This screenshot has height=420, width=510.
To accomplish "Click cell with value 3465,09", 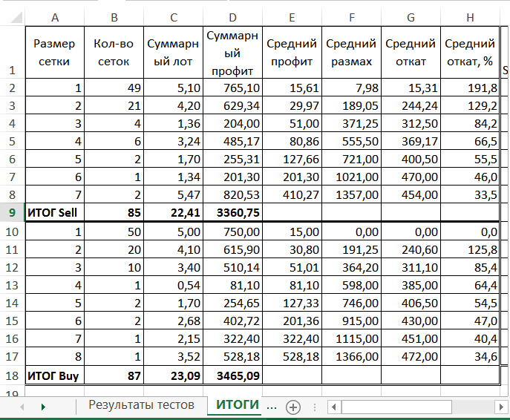I will pyautogui.click(x=232, y=375).
